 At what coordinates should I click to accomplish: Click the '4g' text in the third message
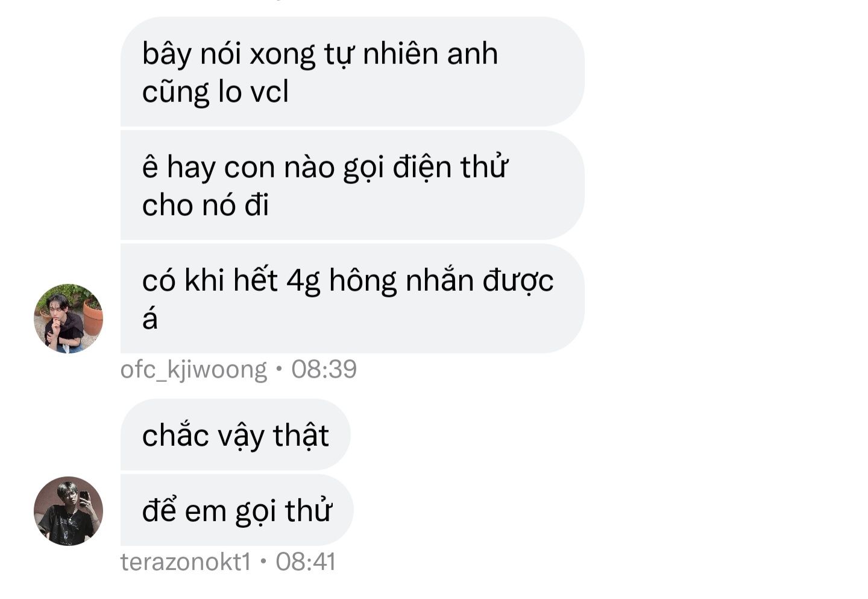click(303, 282)
